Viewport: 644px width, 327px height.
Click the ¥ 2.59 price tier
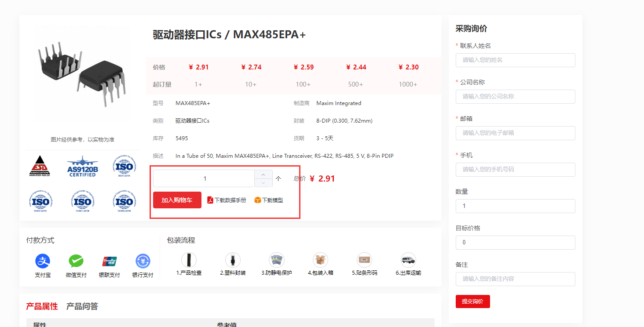(304, 67)
